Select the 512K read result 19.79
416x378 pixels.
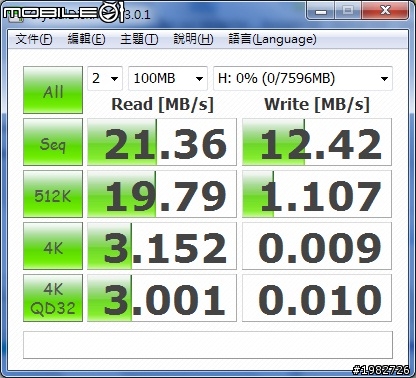point(162,194)
